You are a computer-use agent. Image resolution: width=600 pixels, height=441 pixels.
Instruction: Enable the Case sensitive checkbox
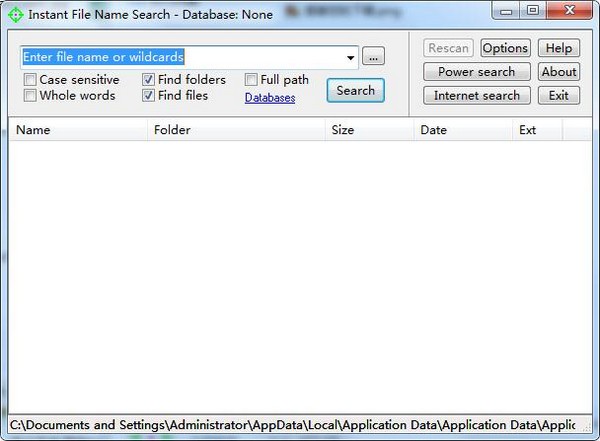click(31, 80)
